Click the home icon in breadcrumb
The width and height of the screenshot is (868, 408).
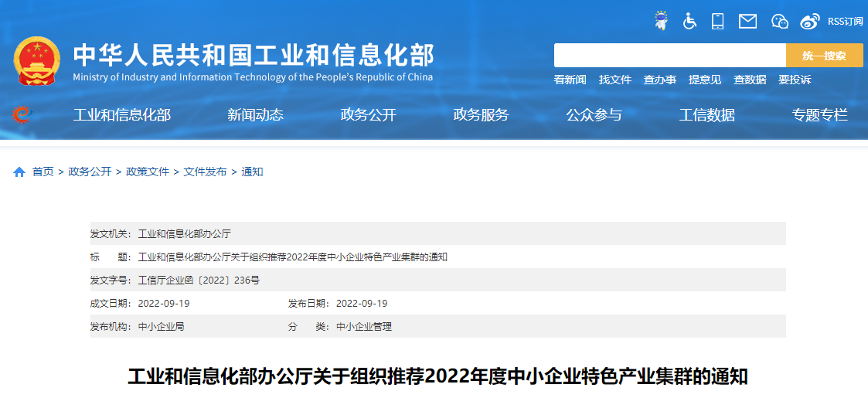pos(19,172)
